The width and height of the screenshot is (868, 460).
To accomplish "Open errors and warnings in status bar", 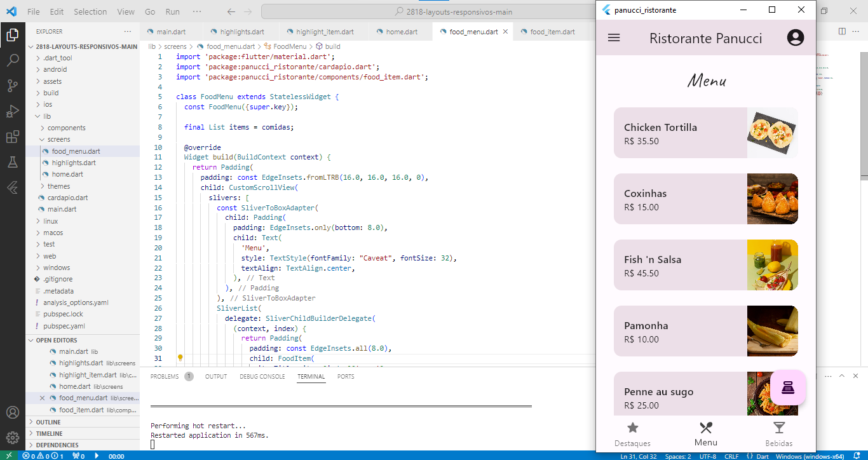I will [x=43, y=456].
